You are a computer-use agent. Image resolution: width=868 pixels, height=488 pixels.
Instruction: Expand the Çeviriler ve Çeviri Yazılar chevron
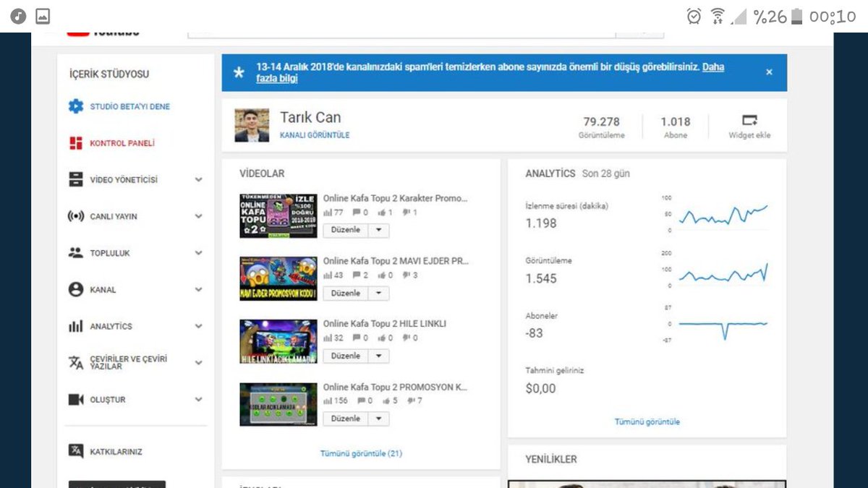[x=198, y=362]
